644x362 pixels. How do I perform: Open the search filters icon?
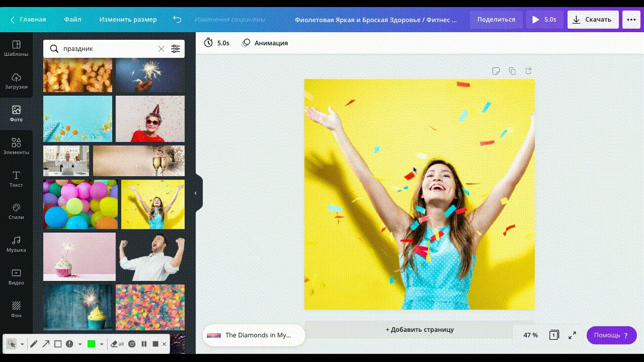pos(175,49)
